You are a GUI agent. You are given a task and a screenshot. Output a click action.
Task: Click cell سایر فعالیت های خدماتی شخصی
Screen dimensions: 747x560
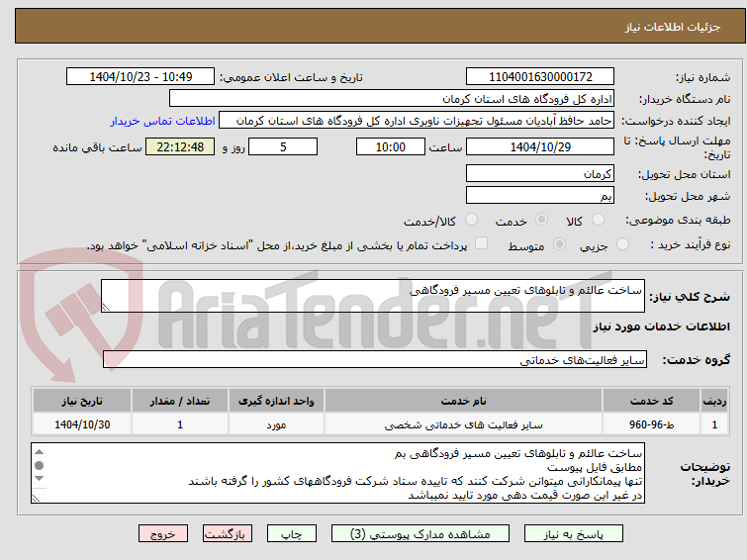click(463, 424)
